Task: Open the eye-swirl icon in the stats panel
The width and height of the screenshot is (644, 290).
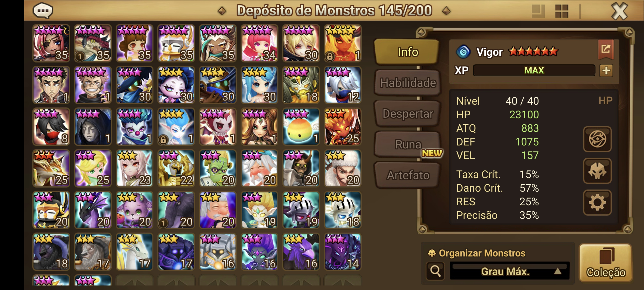Action: point(597,139)
